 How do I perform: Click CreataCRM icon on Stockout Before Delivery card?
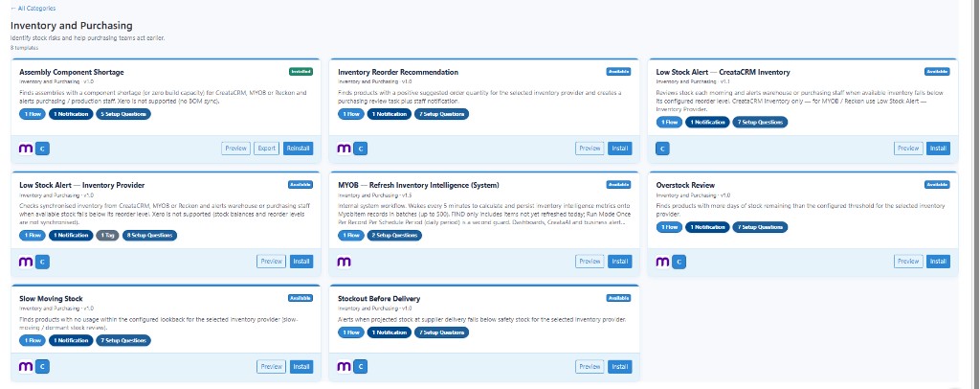[x=361, y=367]
